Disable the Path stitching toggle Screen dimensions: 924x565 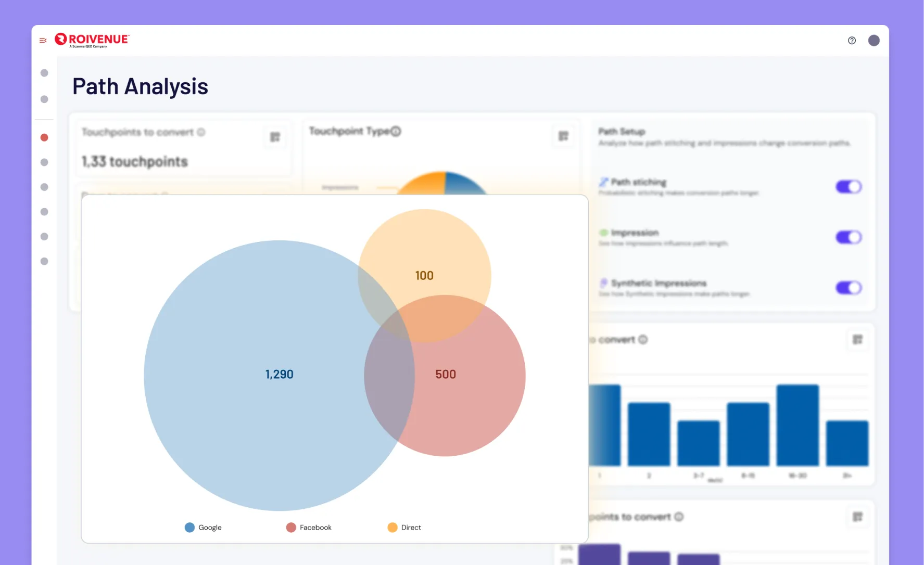pos(849,187)
